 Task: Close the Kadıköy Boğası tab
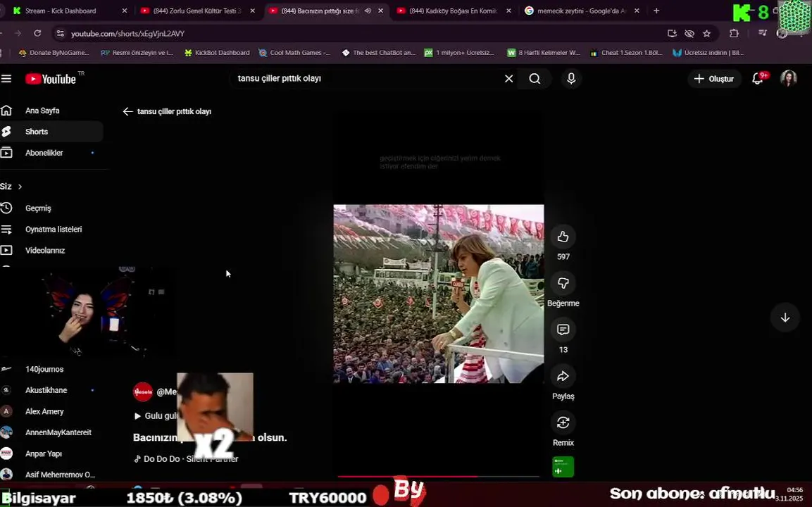(508, 11)
